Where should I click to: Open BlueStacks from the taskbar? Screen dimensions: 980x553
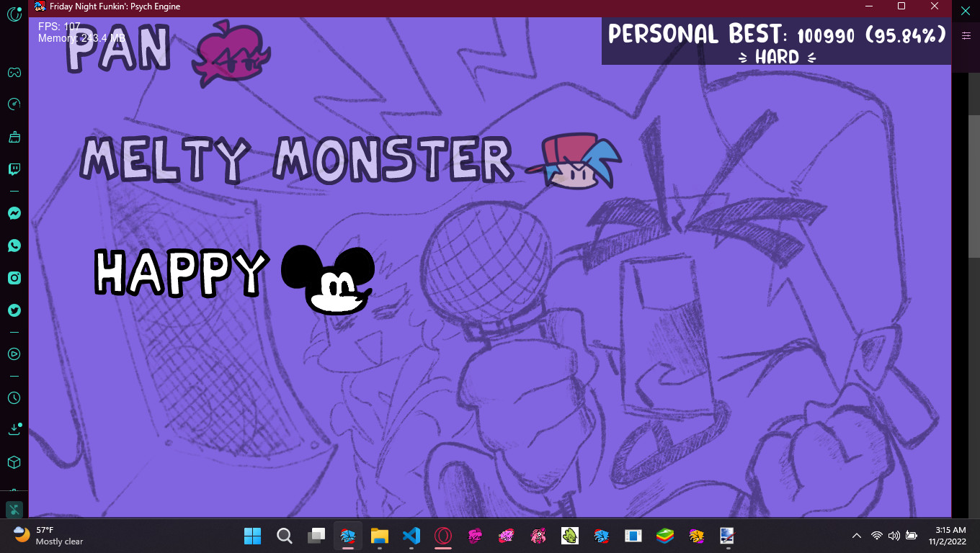665,536
